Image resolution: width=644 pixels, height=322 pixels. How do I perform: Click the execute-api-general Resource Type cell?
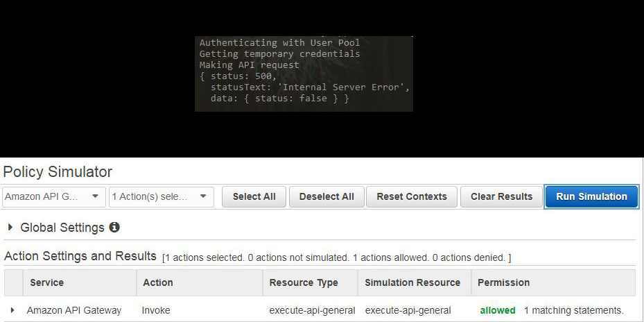point(312,310)
